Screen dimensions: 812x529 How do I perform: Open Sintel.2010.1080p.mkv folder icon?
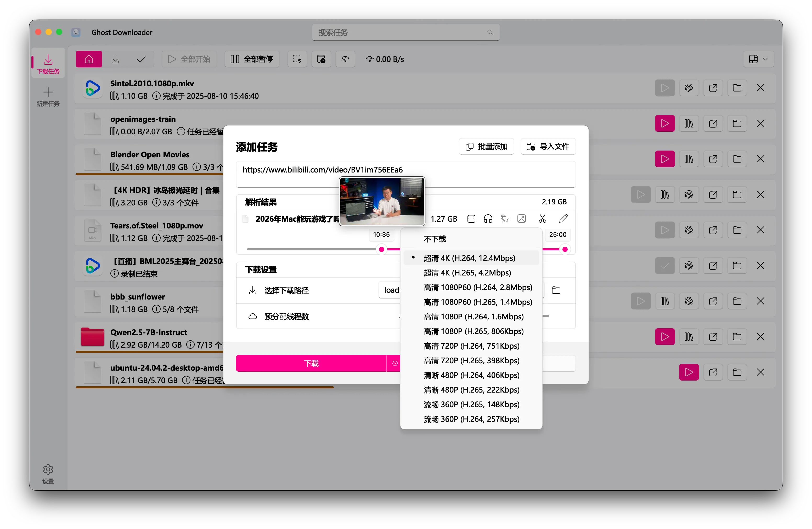click(737, 88)
